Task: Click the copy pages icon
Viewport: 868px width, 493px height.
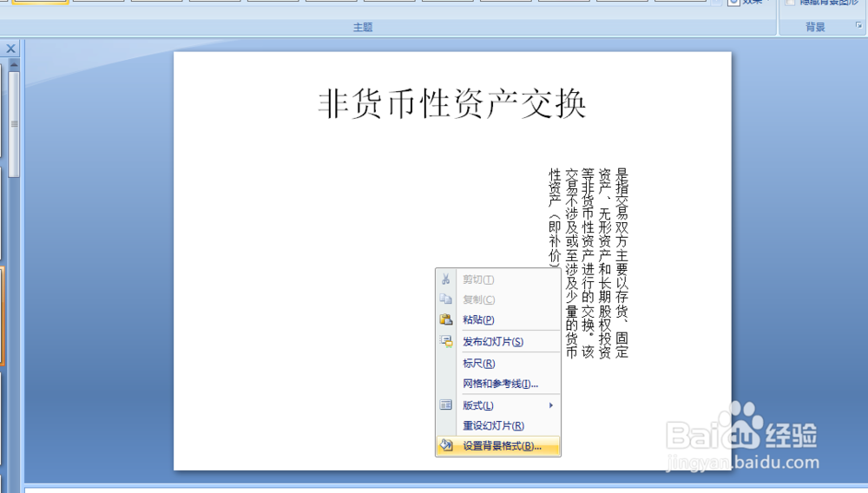Action: 445,299
